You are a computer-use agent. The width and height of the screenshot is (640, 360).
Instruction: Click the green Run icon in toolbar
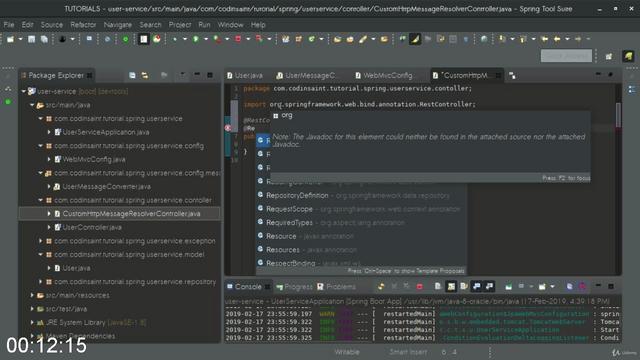point(196,39)
